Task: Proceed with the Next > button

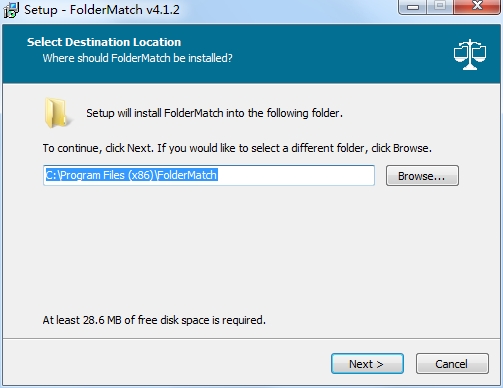Action: tap(367, 364)
